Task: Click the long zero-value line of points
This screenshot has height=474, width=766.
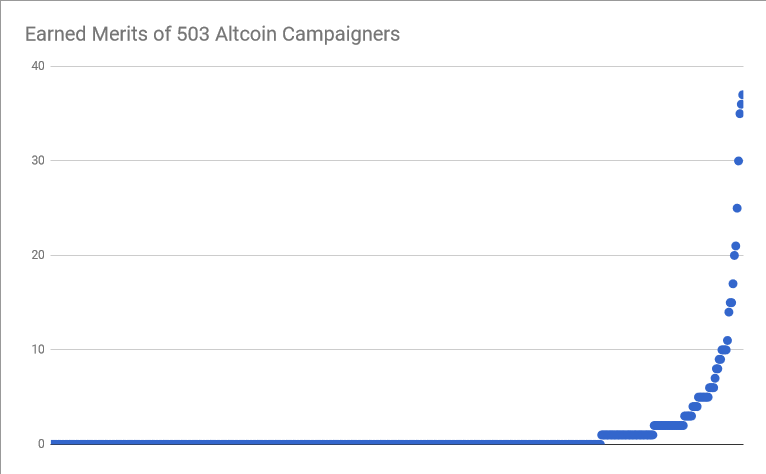Action: point(327,442)
